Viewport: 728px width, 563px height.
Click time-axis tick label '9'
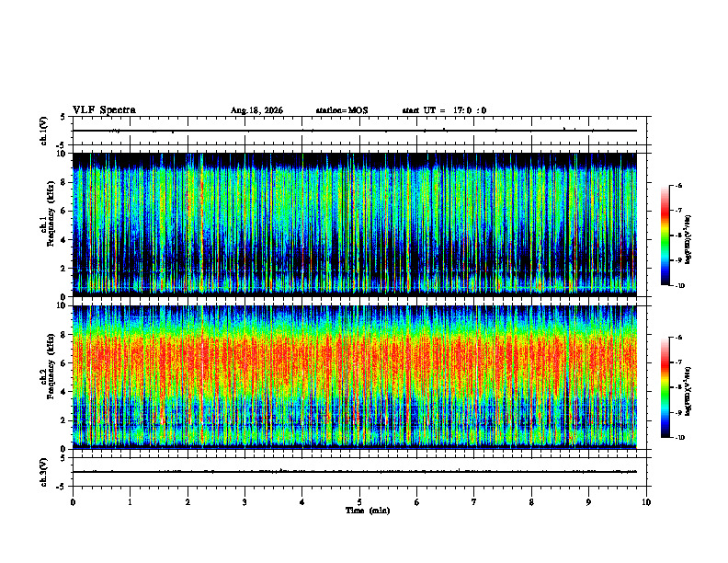(588, 502)
